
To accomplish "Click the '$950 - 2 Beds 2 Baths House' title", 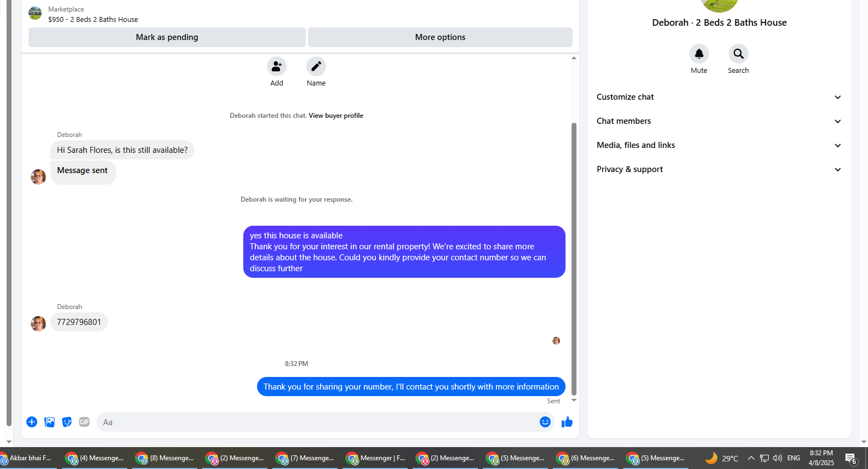I will tap(93, 19).
